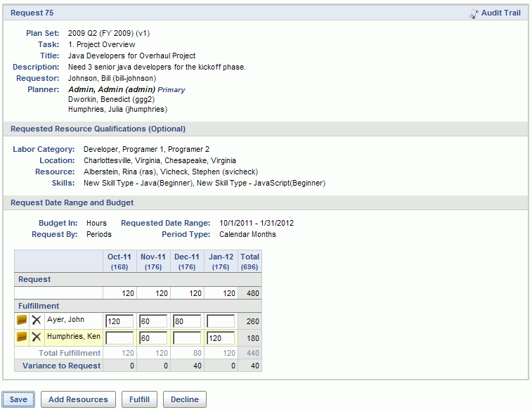The width and height of the screenshot is (532, 412).
Task: Select Humphries, Ken's empty Oct-11 field
Action: pos(119,338)
